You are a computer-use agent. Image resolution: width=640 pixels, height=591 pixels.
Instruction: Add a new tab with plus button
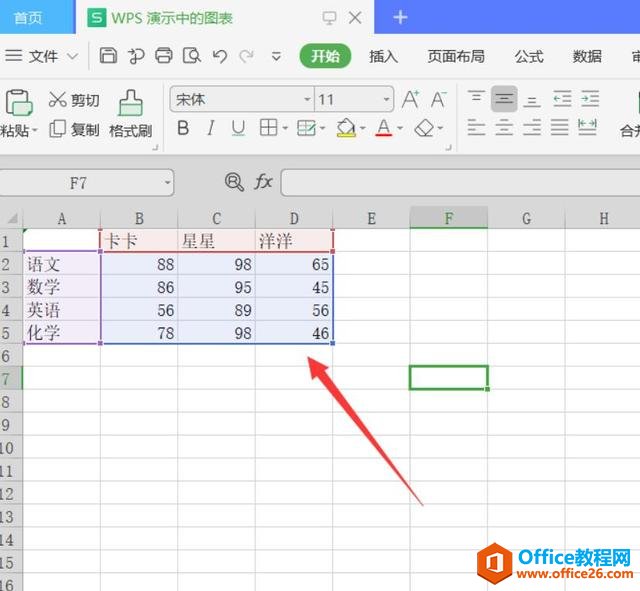pos(400,17)
